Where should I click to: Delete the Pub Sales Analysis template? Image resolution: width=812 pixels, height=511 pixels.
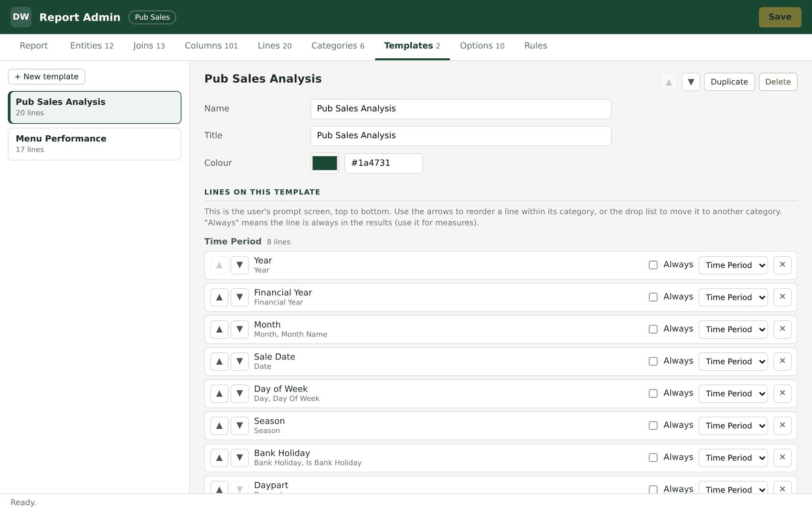pyautogui.click(x=778, y=82)
